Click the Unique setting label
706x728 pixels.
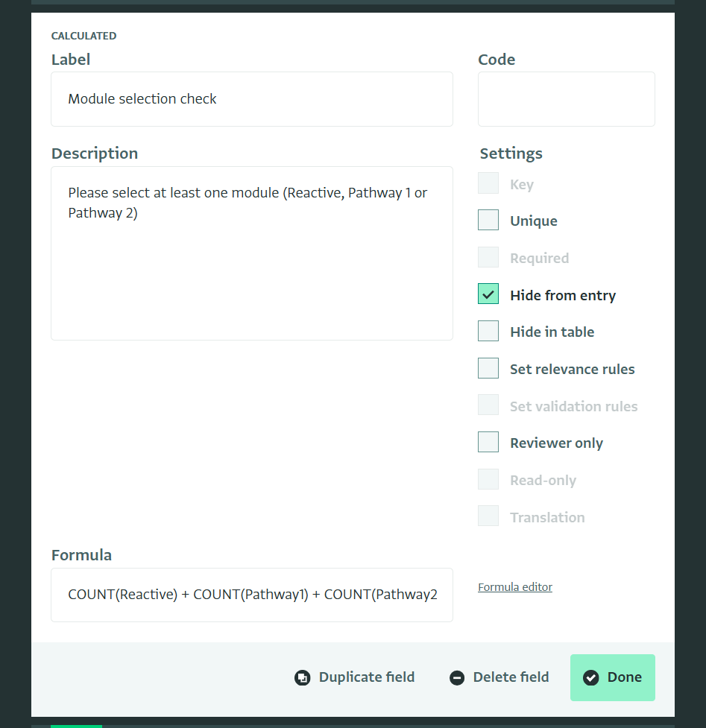533,221
